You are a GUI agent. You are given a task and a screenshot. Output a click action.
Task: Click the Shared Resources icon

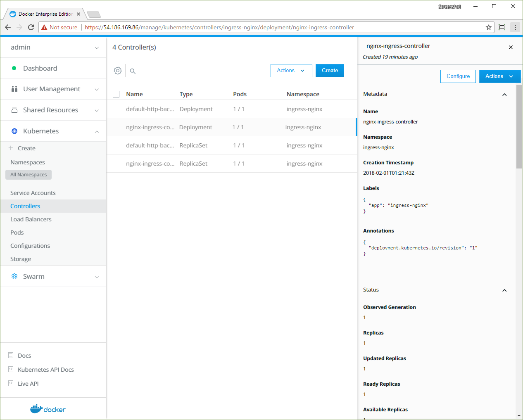pos(14,110)
